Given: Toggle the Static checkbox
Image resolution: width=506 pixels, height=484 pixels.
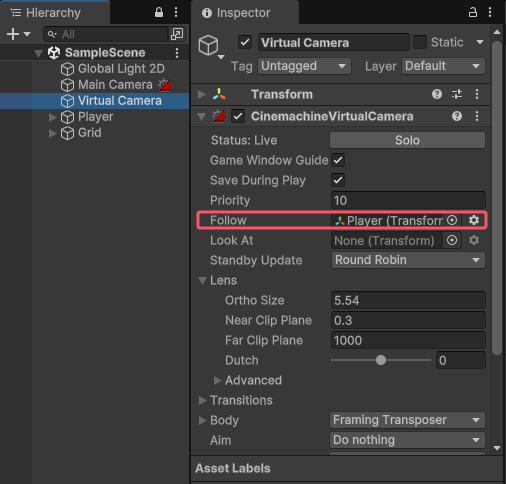Looking at the screenshot, I should tap(420, 42).
